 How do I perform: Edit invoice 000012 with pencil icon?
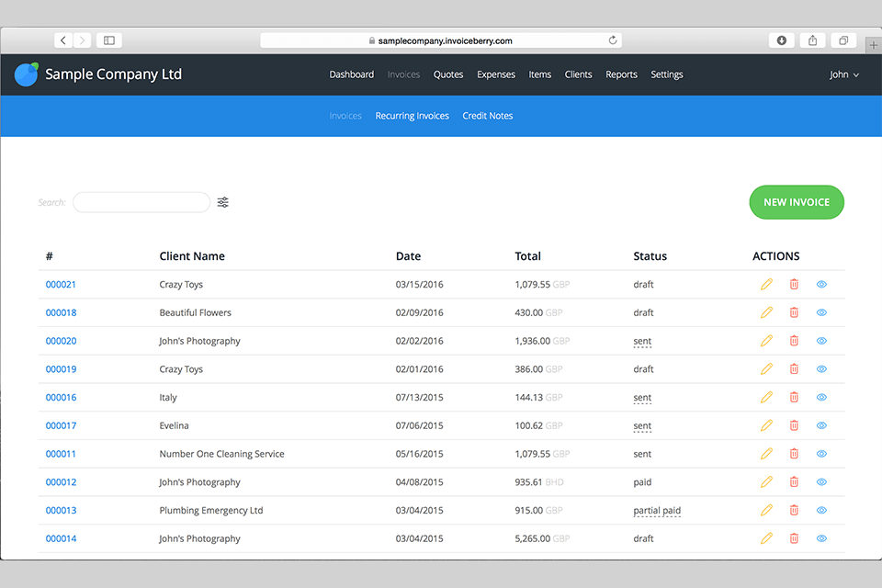point(766,481)
